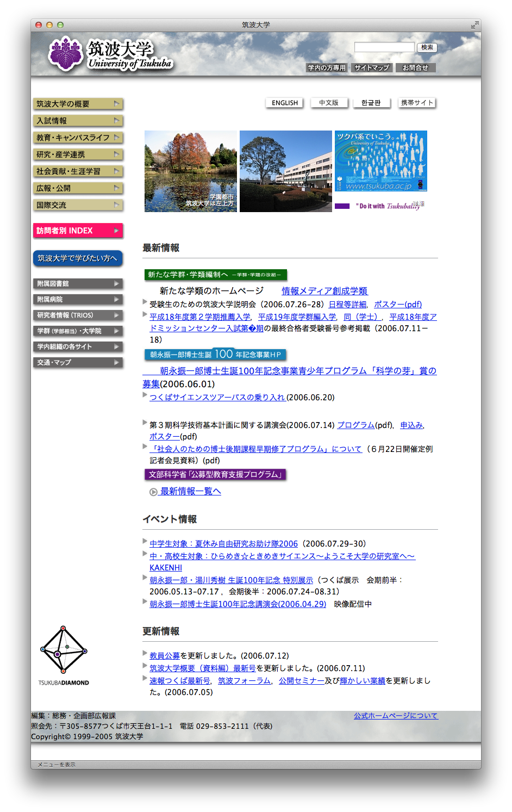
Task: Open the 筑波大学の概要 menu
Action: point(78,104)
